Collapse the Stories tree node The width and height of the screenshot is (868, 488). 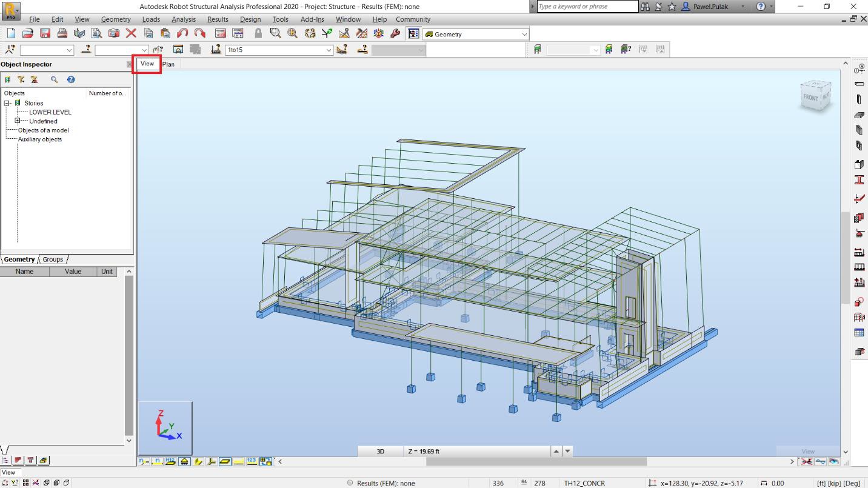pyautogui.click(x=7, y=103)
